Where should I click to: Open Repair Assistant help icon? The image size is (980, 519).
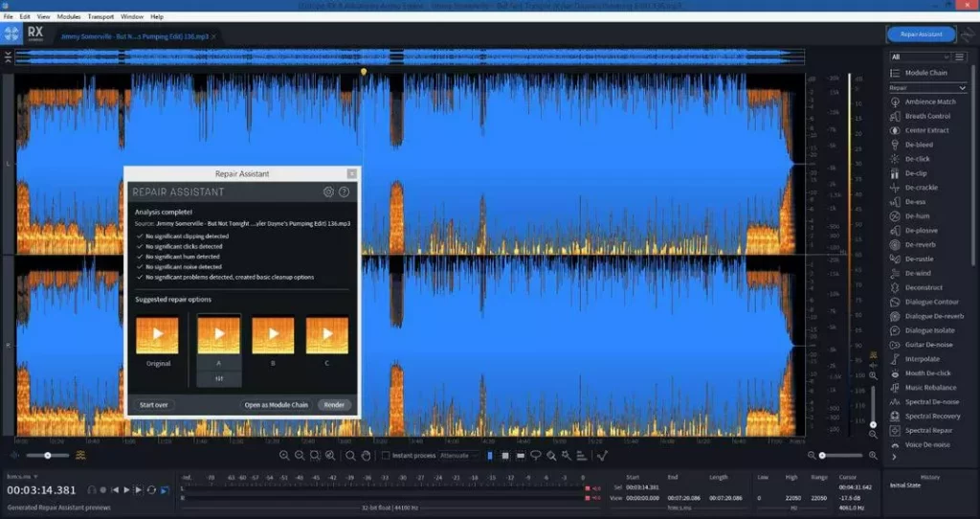pyautogui.click(x=344, y=192)
